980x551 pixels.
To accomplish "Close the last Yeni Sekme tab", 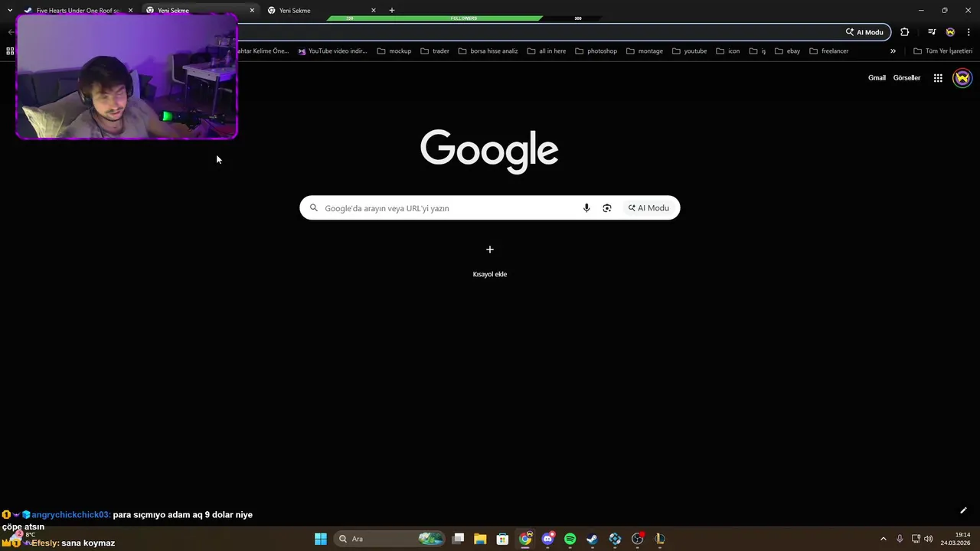I will click(374, 11).
